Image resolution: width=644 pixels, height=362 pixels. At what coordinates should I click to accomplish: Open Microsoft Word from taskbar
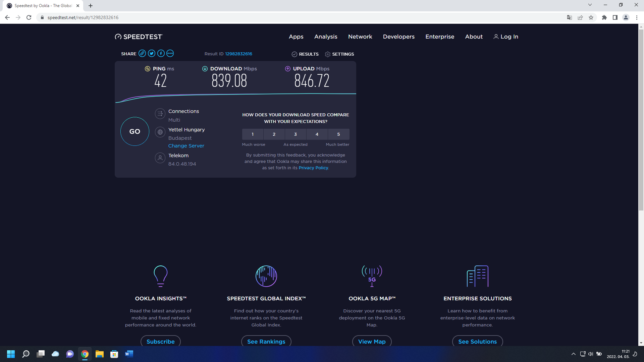[129, 354]
